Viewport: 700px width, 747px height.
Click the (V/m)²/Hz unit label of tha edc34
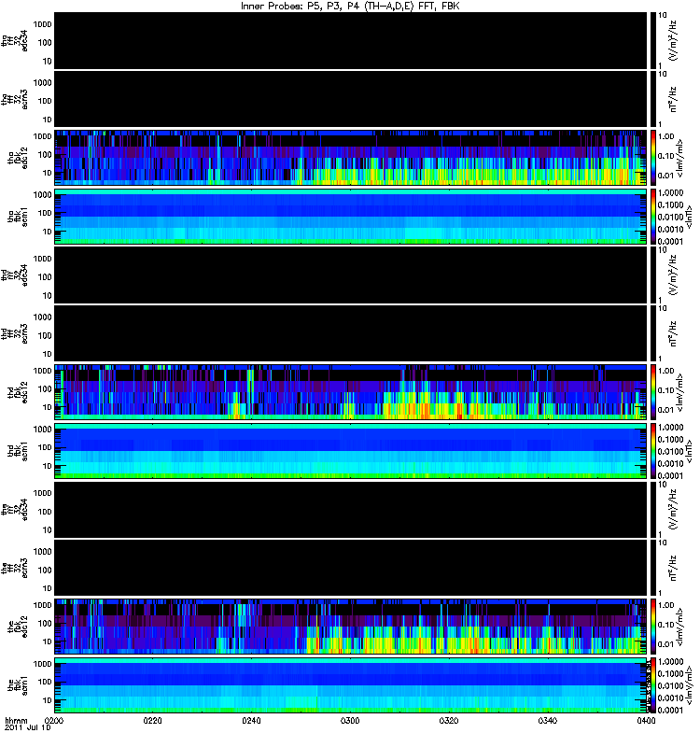673,41
